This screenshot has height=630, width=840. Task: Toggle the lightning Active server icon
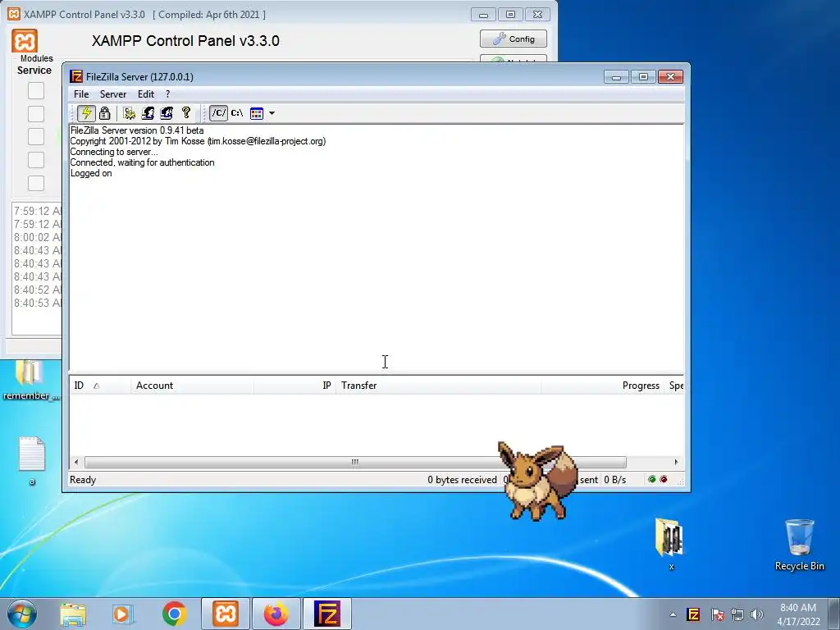tap(86, 113)
